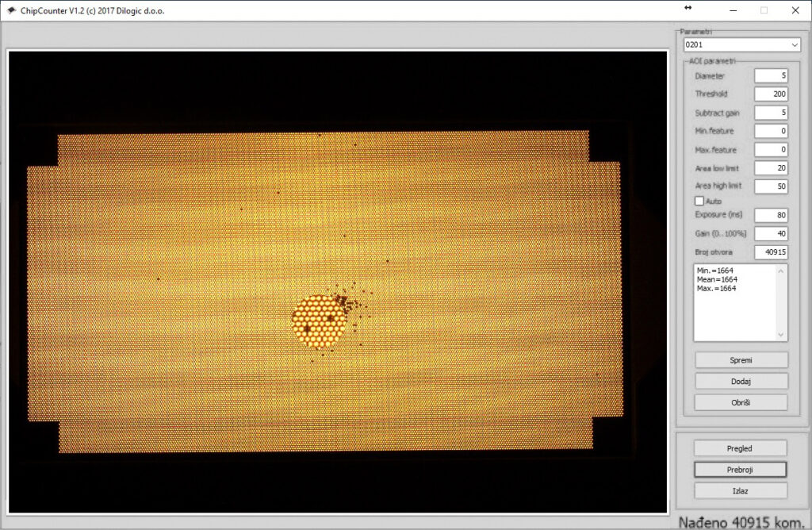Select the Threshold value field
812x530 pixels.
771,94
